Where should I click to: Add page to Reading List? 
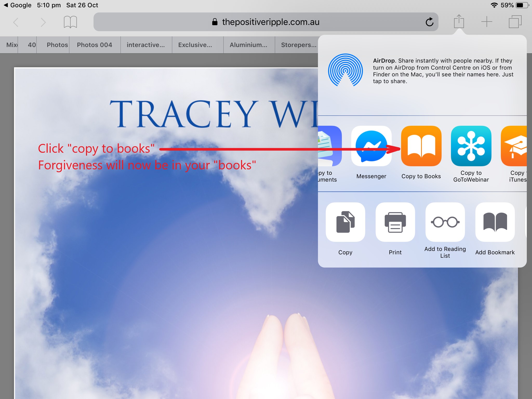(445, 222)
